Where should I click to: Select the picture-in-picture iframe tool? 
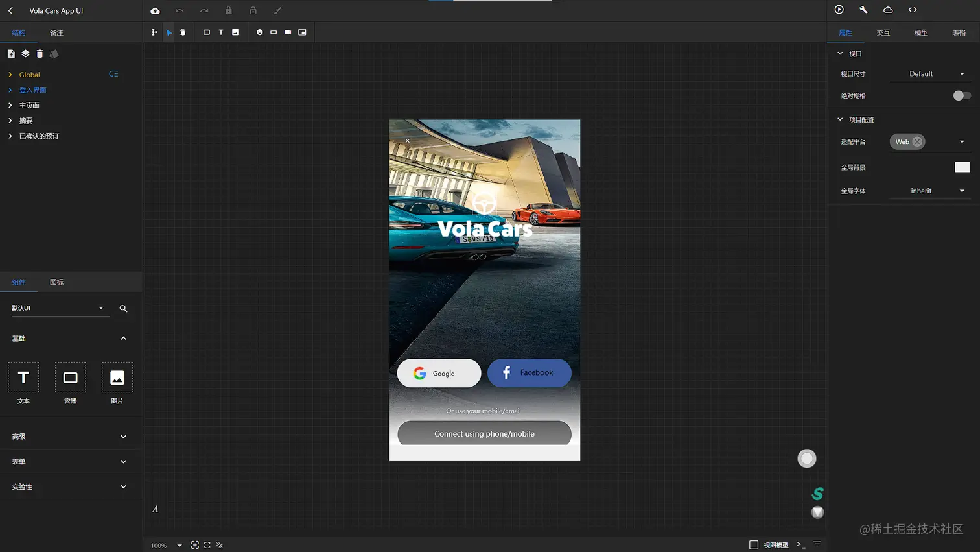tap(302, 32)
